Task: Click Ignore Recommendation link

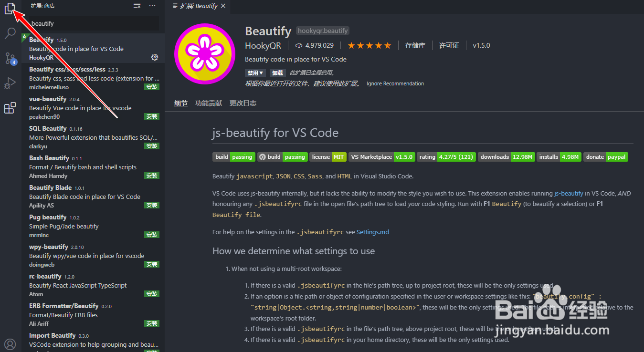Action: point(395,83)
